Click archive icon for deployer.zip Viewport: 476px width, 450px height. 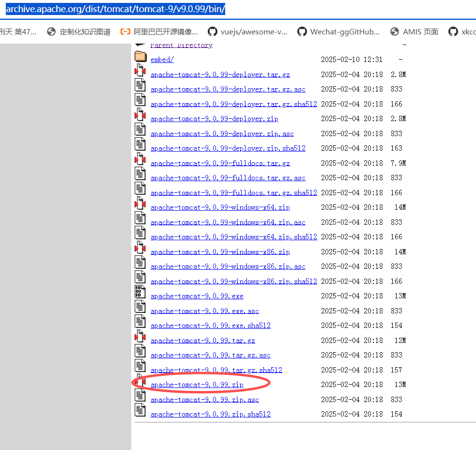coord(140,114)
